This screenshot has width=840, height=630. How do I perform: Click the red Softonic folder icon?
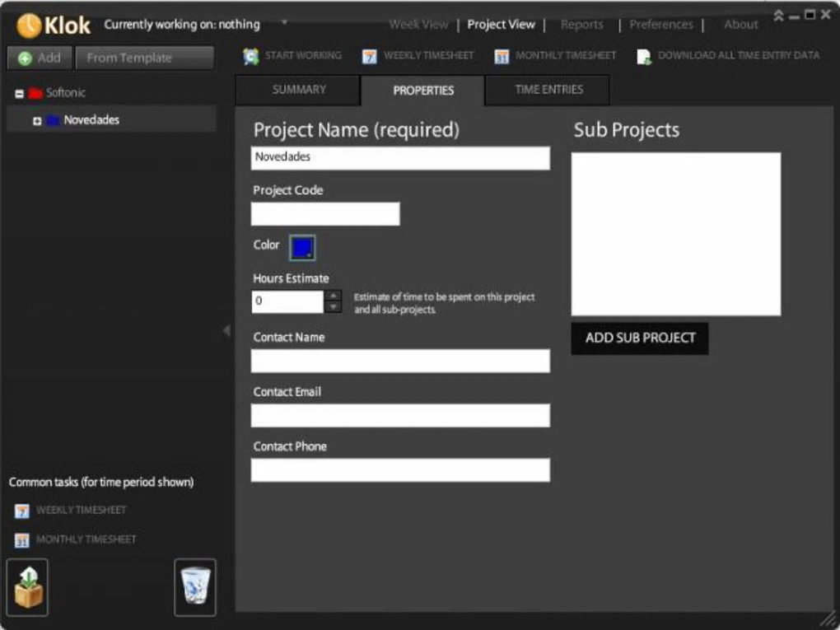click(35, 93)
